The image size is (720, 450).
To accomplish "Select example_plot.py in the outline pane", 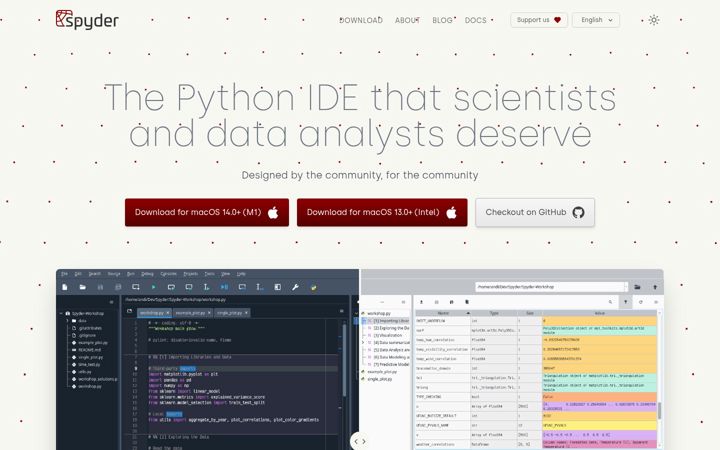I will 382,372.
